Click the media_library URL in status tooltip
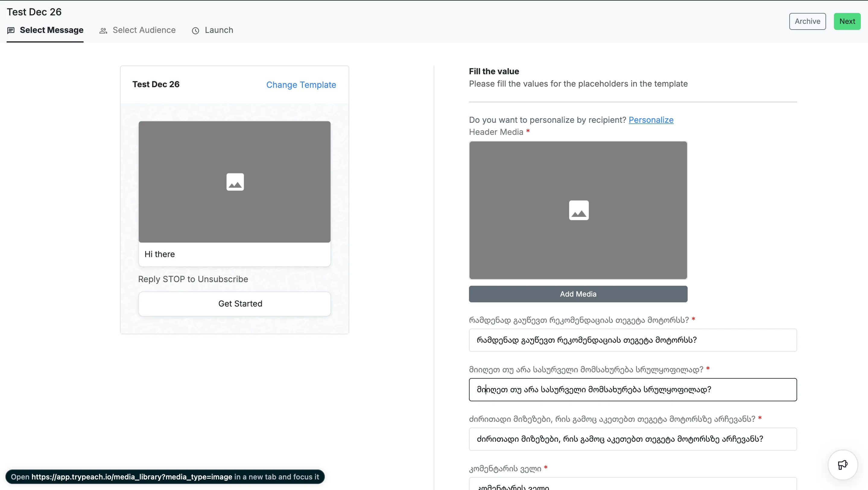Screen dimensions: 868x490 tap(132, 477)
